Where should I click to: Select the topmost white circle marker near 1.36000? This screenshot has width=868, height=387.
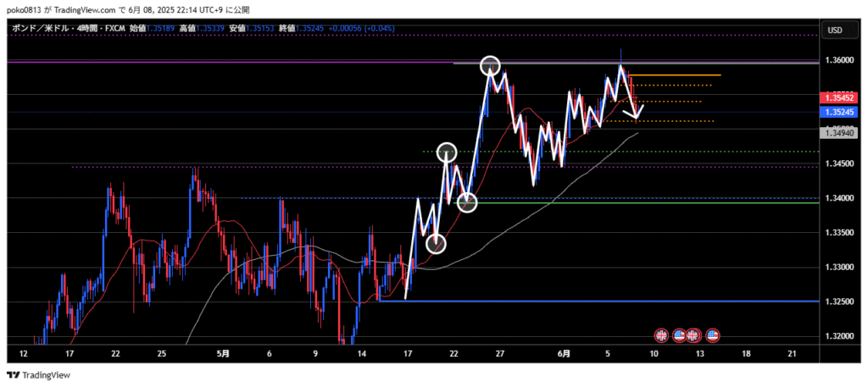pyautogui.click(x=490, y=65)
